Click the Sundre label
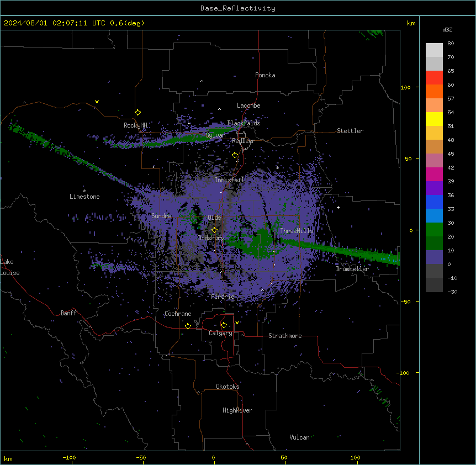This screenshot has height=465, width=476. pyautogui.click(x=161, y=216)
